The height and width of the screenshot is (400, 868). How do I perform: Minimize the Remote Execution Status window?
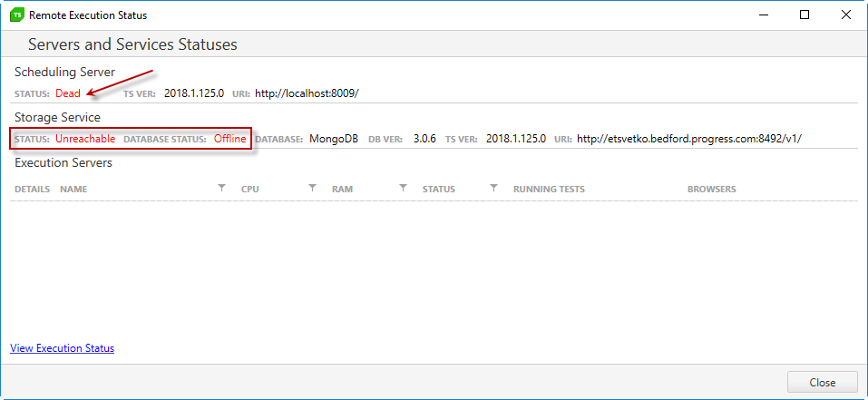764,15
